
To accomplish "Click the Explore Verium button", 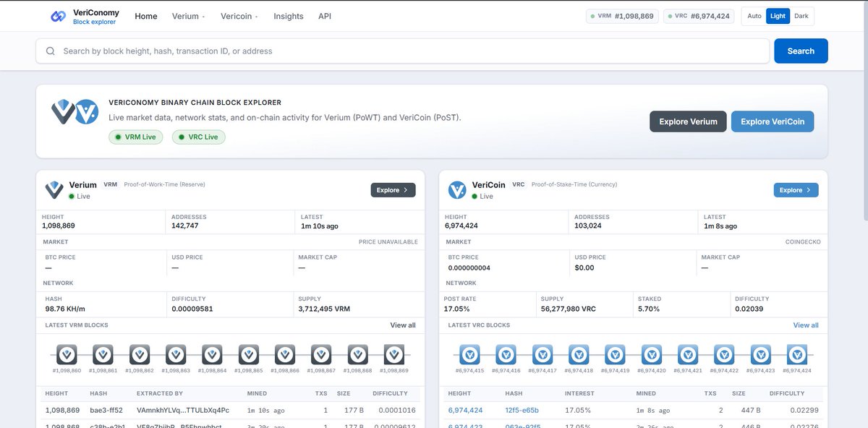I will 688,121.
